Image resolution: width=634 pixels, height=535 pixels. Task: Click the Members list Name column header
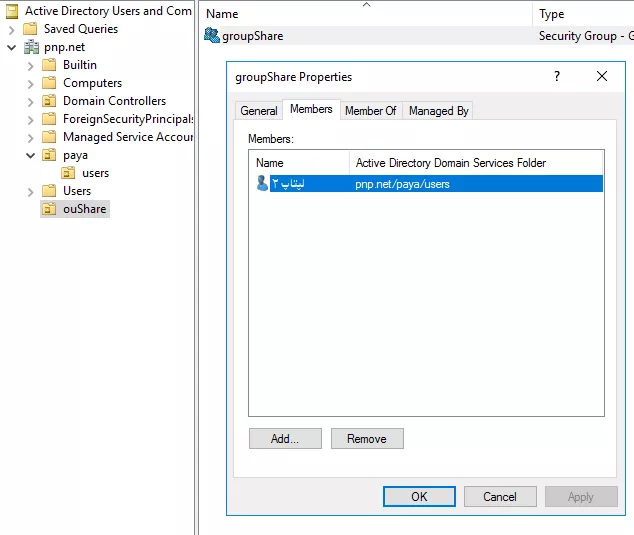tap(299, 163)
